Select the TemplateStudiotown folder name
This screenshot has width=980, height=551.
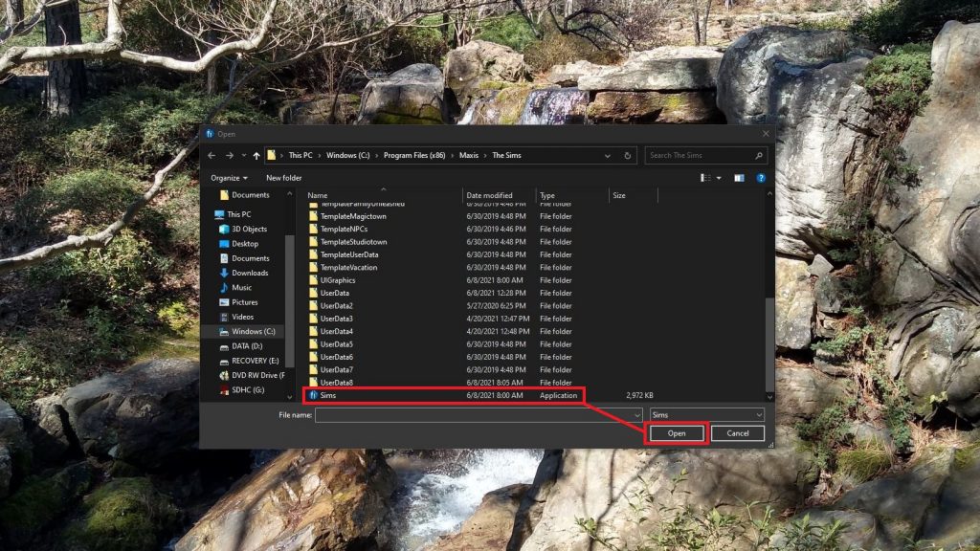pos(354,242)
